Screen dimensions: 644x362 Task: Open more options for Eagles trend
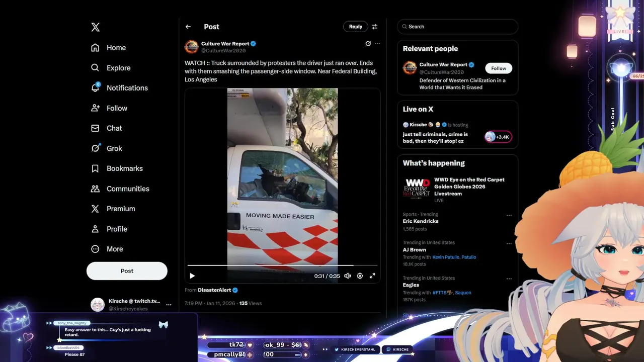(x=509, y=279)
